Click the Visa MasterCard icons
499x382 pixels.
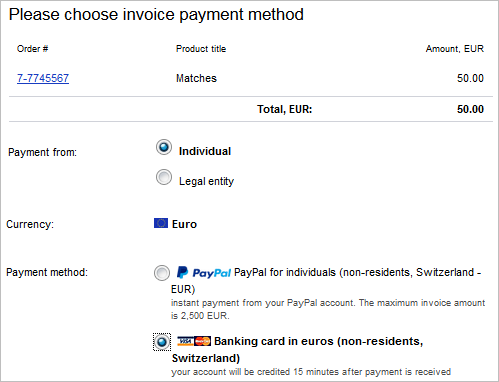(x=194, y=341)
